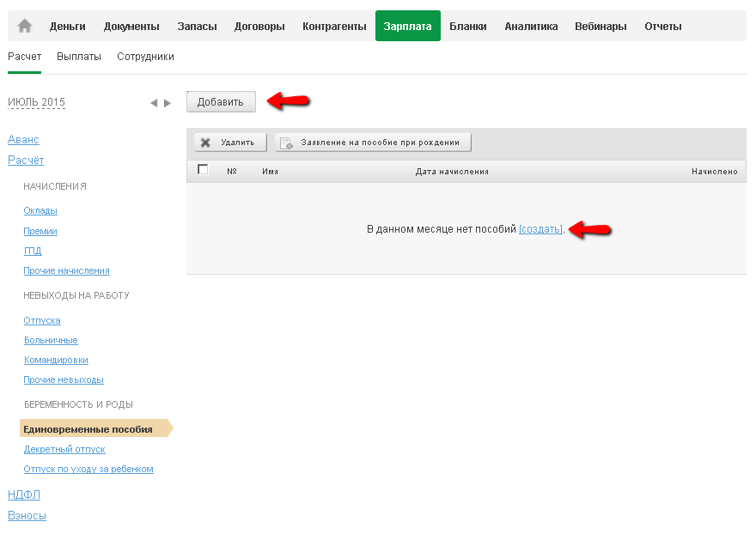Open the Документы menu
Image resolution: width=756 pixels, height=534 pixels.
point(131,27)
